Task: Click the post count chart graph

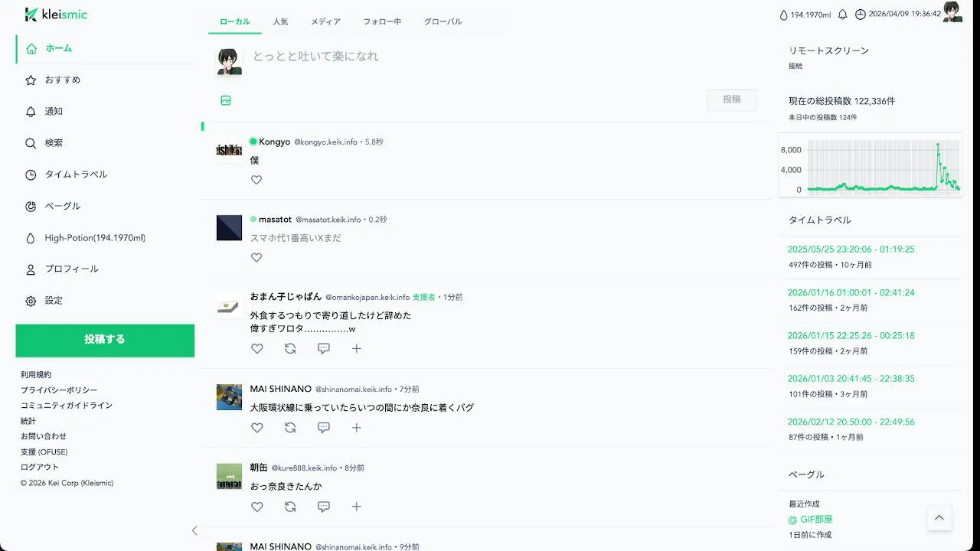Action: 871,165
